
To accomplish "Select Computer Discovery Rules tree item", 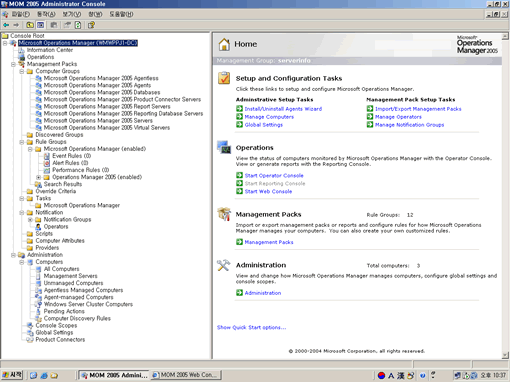I will [77, 318].
